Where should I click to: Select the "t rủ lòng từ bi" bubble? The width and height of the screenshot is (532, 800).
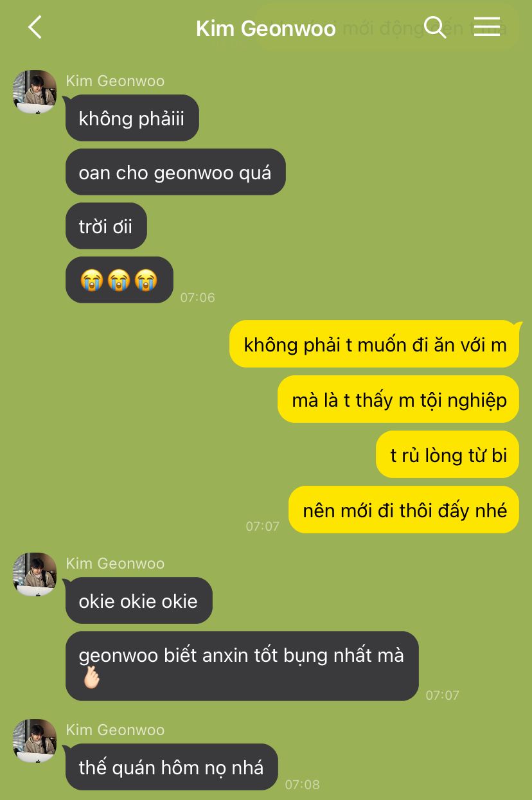coord(448,455)
